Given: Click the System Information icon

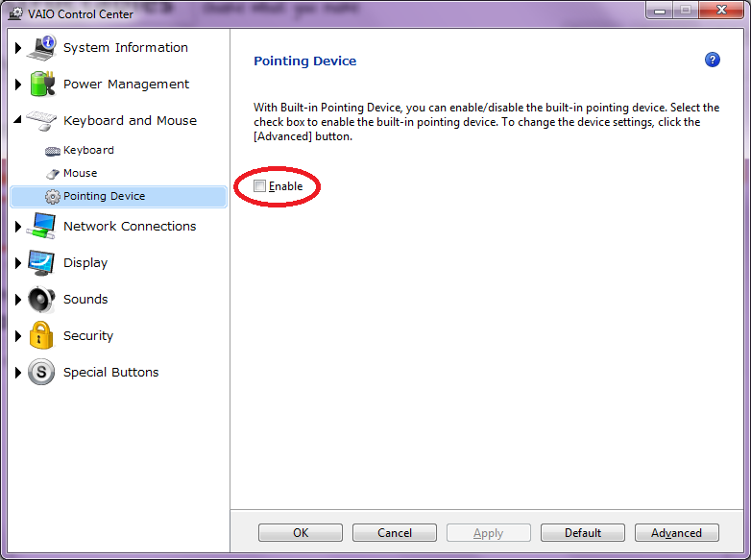Looking at the screenshot, I should click(42, 48).
